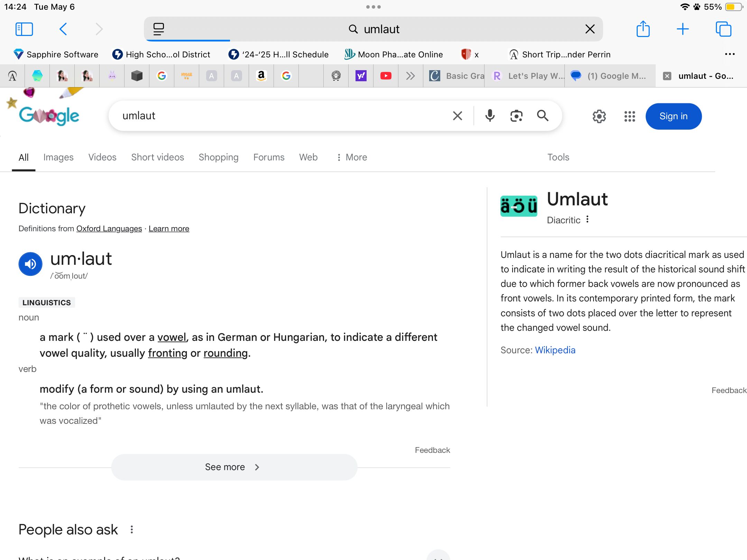Close the umlaut Google tab
This screenshot has height=560, width=747.
point(667,76)
